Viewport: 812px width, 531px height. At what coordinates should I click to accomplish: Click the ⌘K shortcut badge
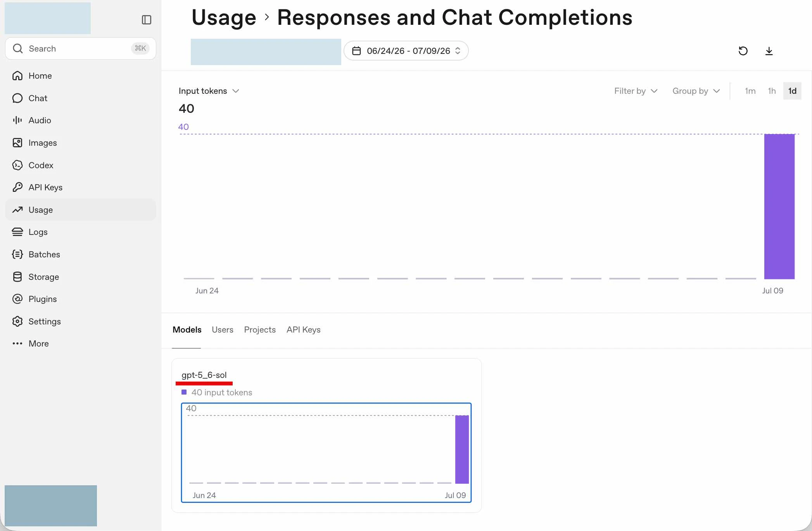[x=140, y=48]
